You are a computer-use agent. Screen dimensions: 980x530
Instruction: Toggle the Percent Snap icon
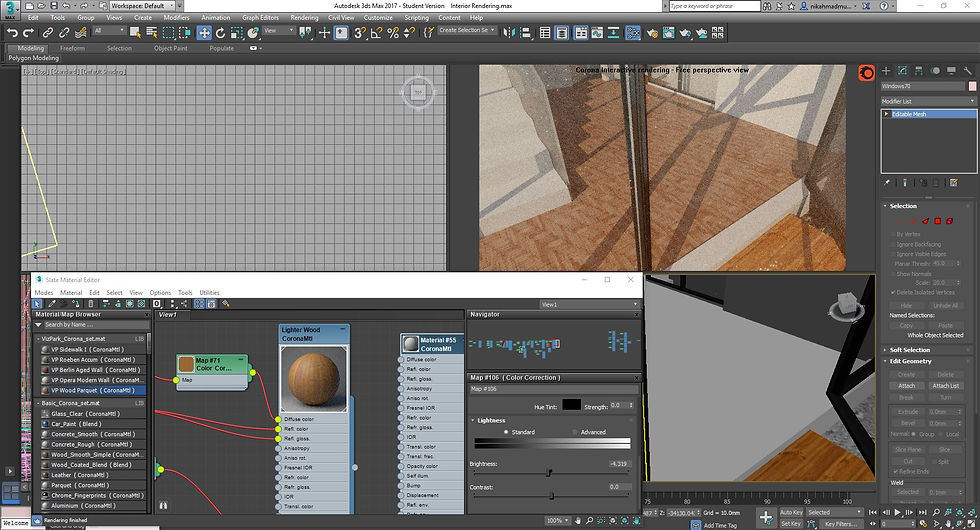tap(392, 32)
